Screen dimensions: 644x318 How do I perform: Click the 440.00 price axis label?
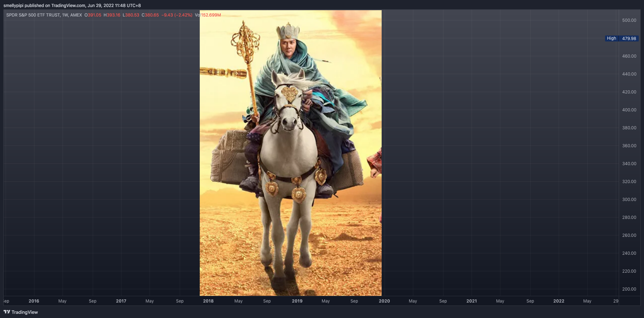[629, 74]
